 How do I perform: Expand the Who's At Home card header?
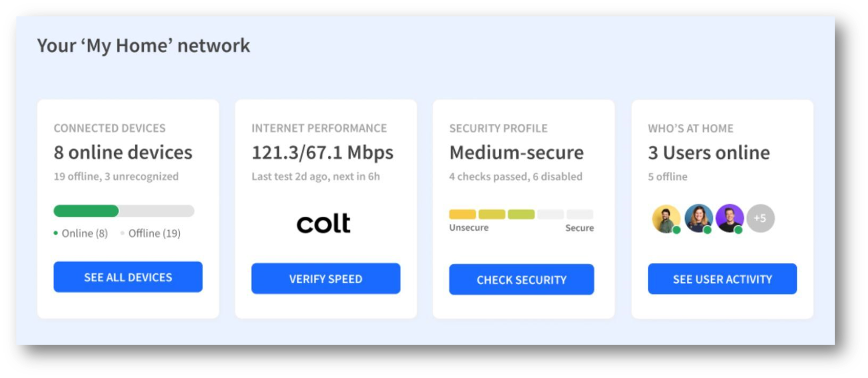691,128
